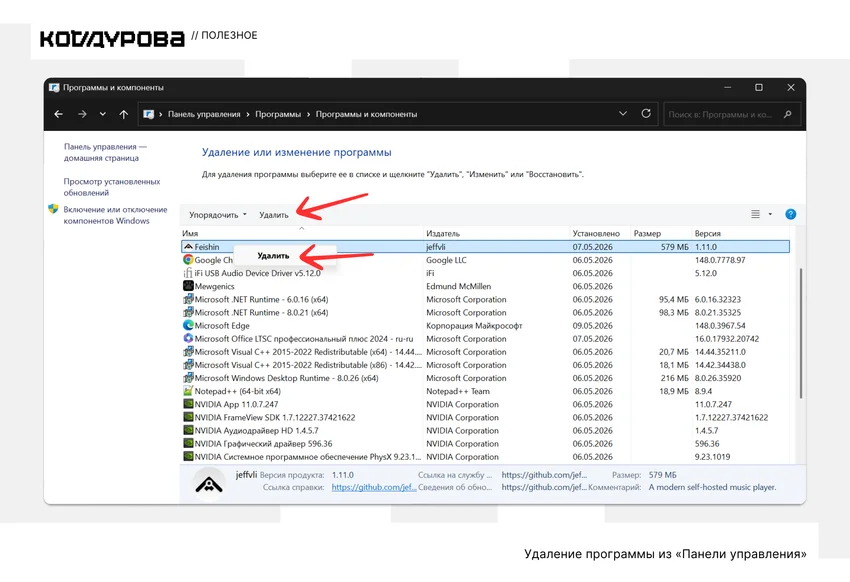Sort by the 'Версия' column header

[707, 234]
